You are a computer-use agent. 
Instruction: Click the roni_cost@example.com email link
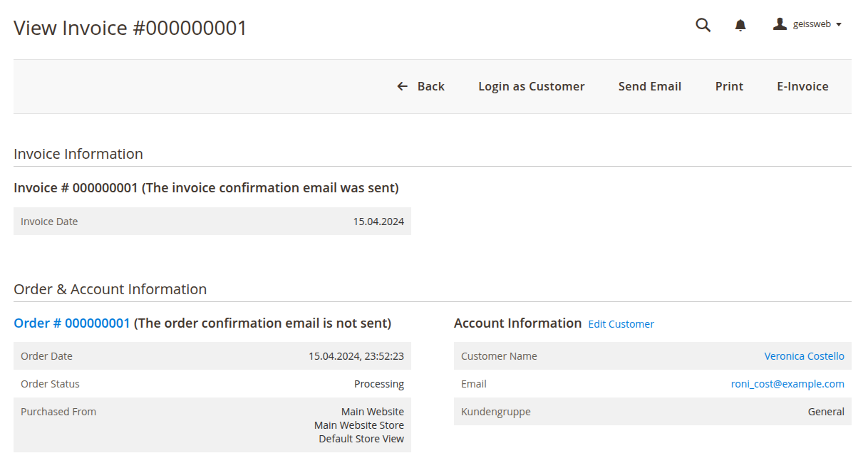coord(787,384)
